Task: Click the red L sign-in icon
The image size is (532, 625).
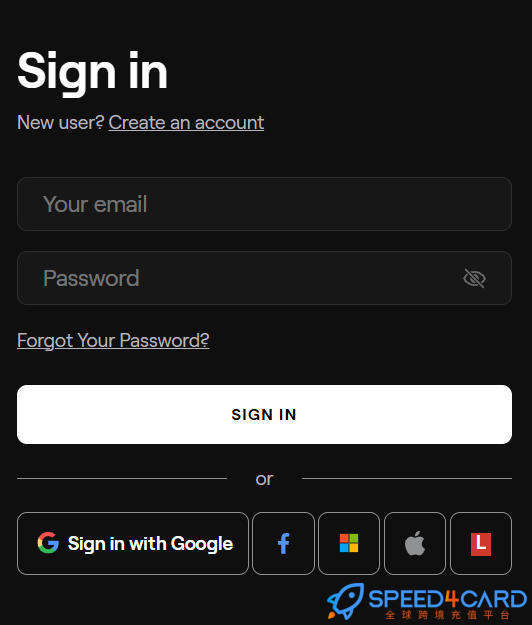Action: (x=481, y=543)
